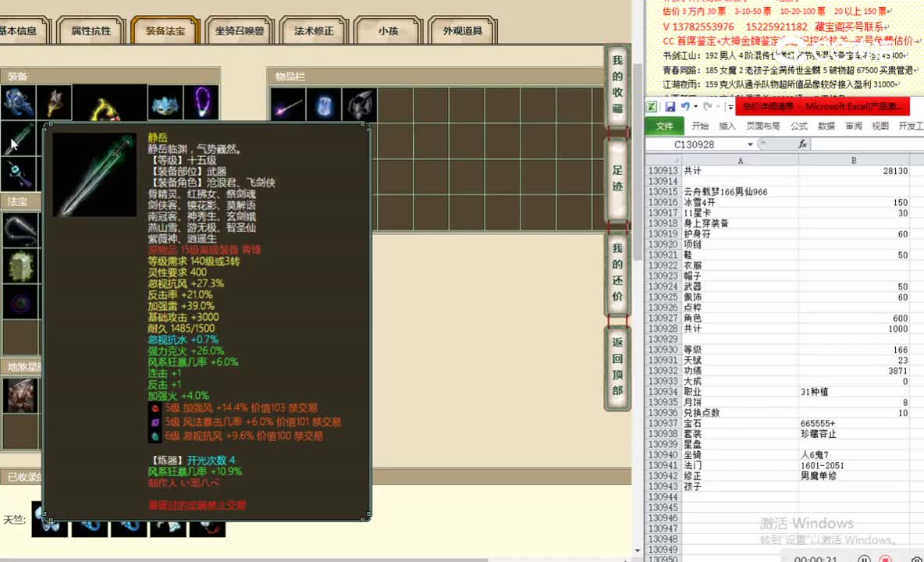Open the Excel 审阅 ribbon tab
Screen dimensions: 924x562
[853, 126]
